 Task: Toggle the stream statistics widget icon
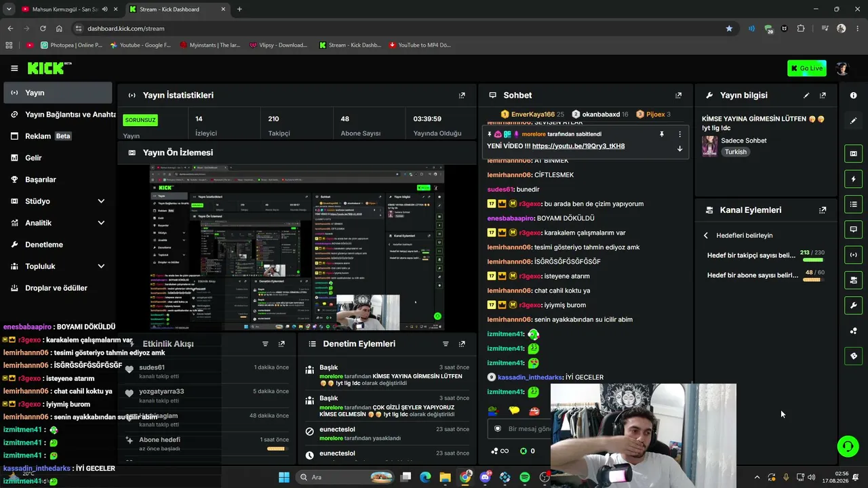(x=854, y=255)
